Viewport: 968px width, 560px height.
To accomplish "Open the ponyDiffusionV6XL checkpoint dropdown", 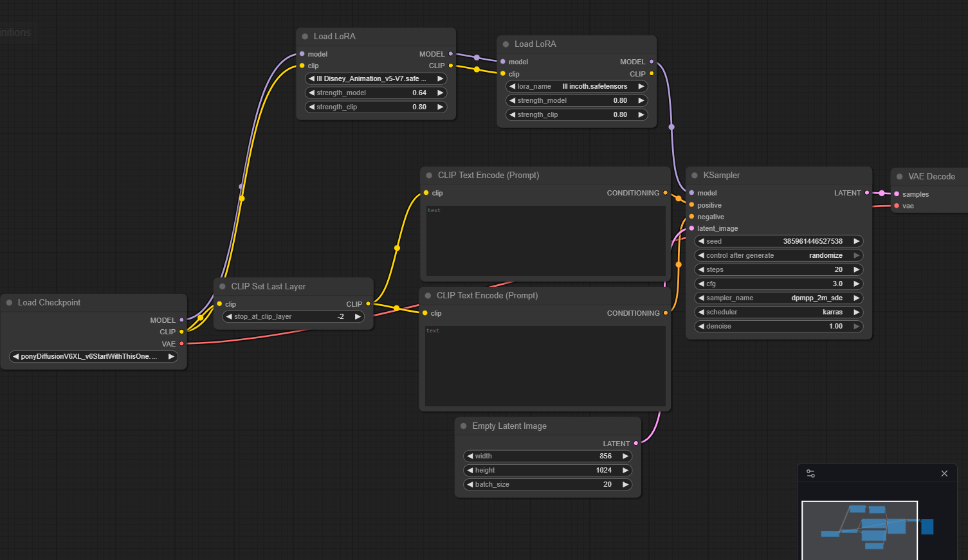I will [x=94, y=356].
